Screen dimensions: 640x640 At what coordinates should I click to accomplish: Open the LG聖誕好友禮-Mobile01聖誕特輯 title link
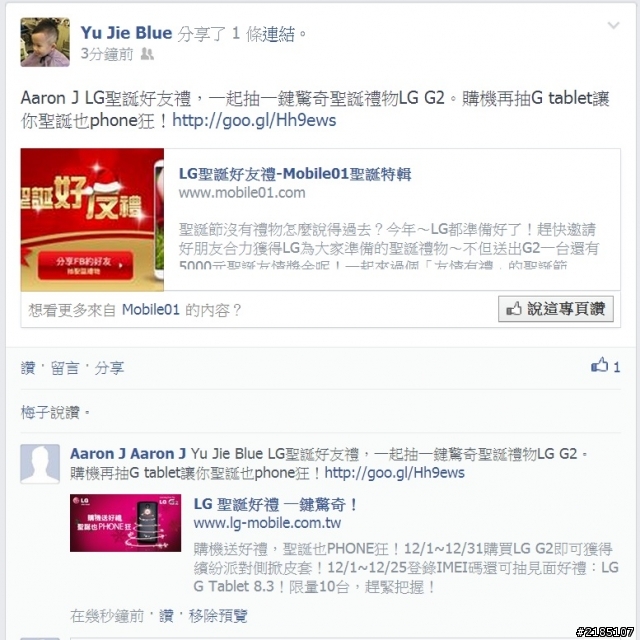click(x=295, y=174)
